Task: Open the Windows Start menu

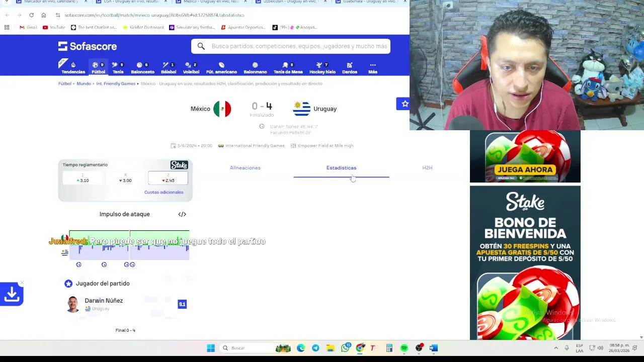Action: click(x=211, y=348)
